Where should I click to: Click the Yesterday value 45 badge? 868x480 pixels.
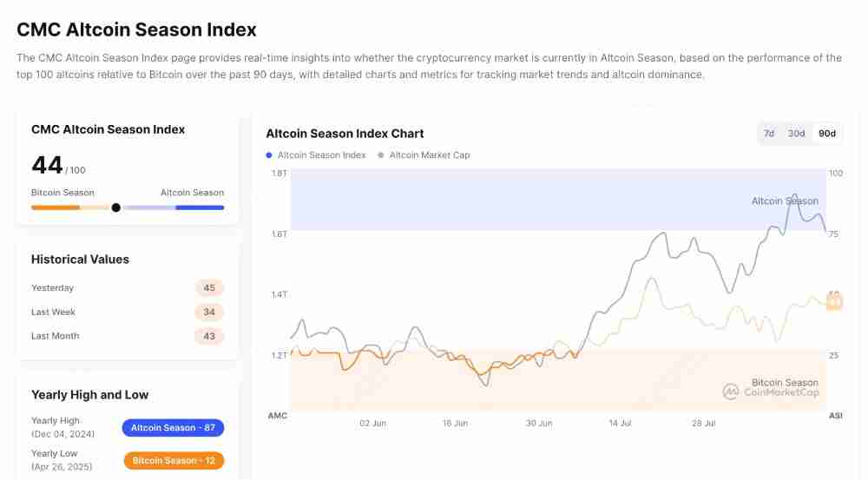pyautogui.click(x=209, y=288)
